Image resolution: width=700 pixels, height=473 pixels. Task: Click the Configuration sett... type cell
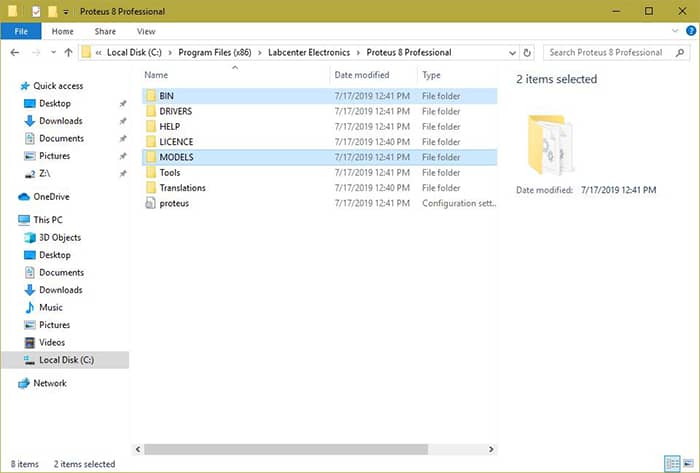point(458,203)
